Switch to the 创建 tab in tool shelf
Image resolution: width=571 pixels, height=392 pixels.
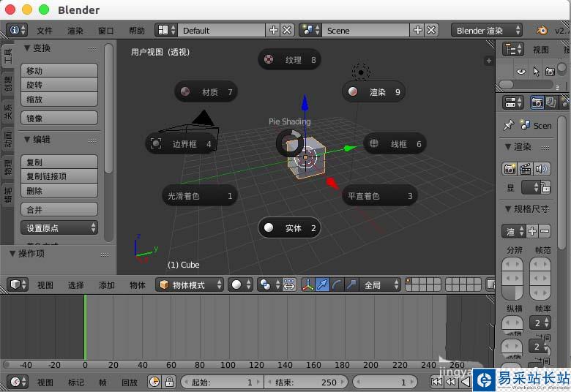7,83
